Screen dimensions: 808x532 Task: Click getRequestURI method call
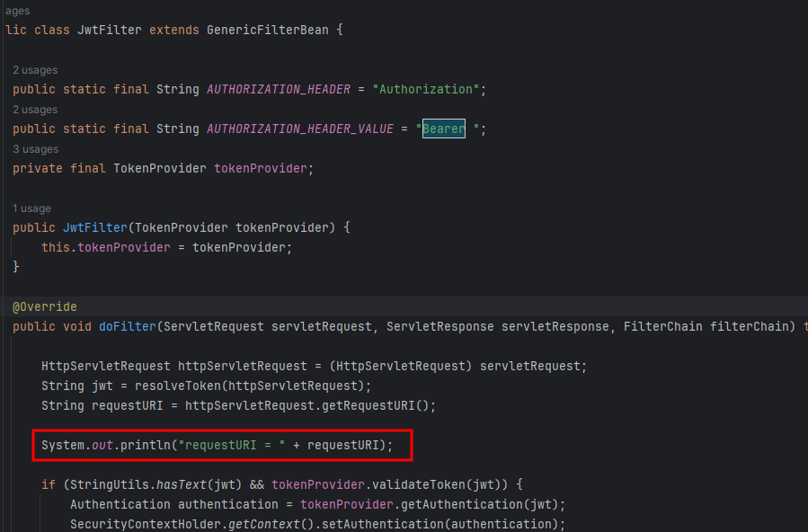pos(368,406)
